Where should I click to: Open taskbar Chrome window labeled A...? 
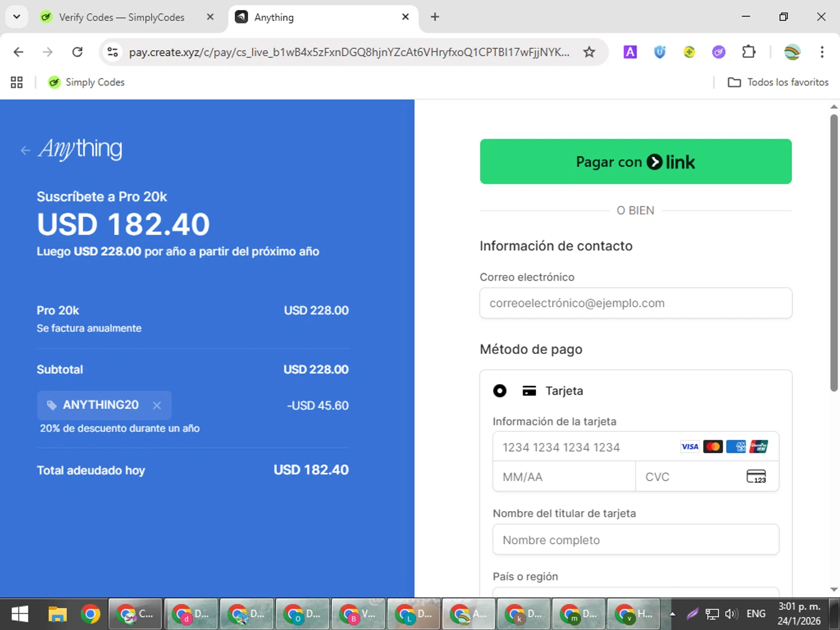tap(468, 614)
